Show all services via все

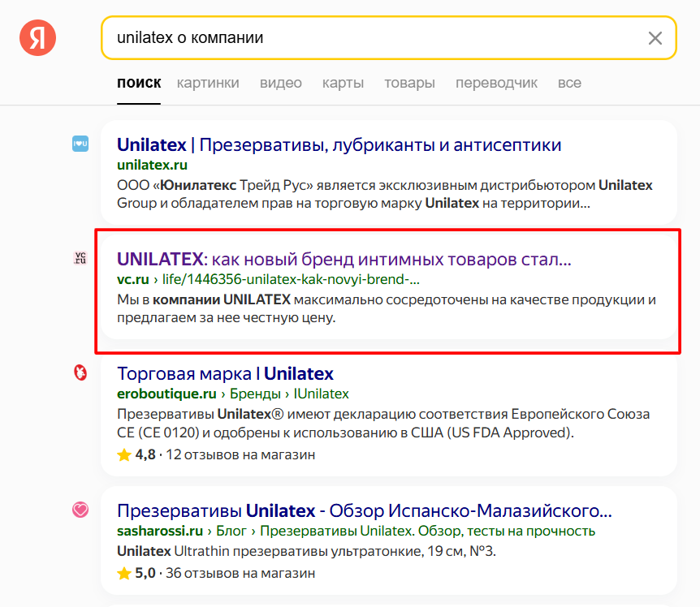coord(569,83)
